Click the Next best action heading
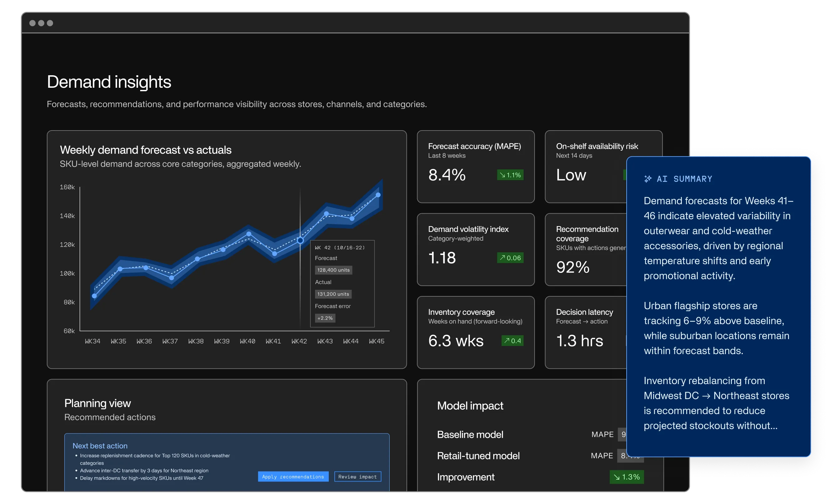Screen dimensions: 833x504 (x=100, y=446)
